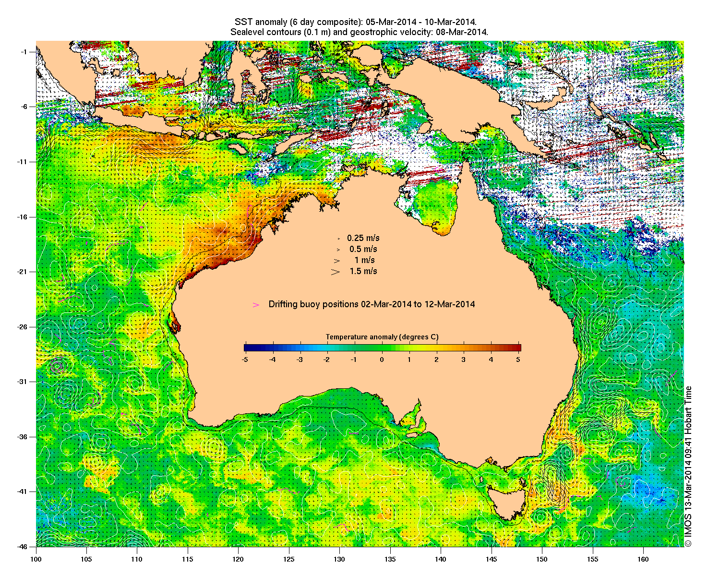
Task: Click the IMOS copyright timestamp text
Action: point(688,466)
